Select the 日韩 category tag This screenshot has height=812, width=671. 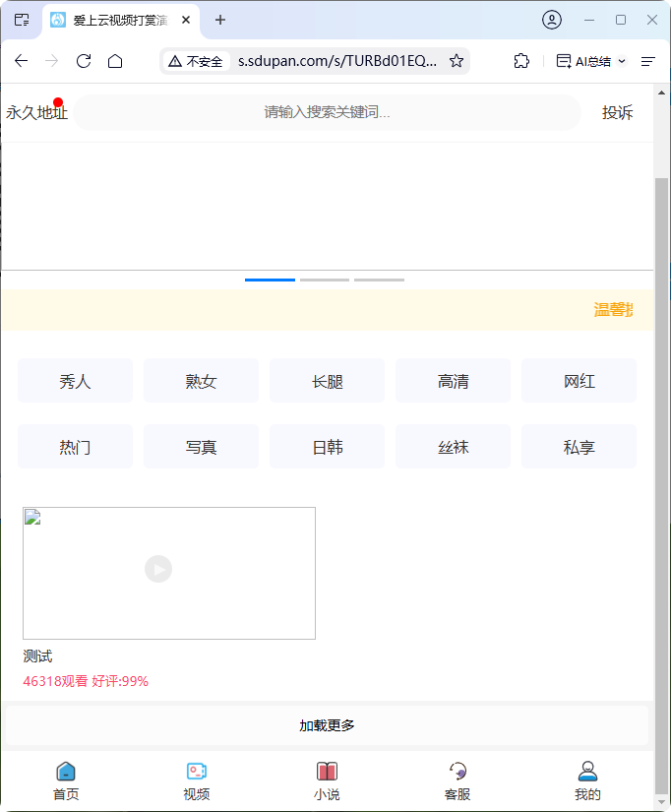pyautogui.click(x=328, y=447)
